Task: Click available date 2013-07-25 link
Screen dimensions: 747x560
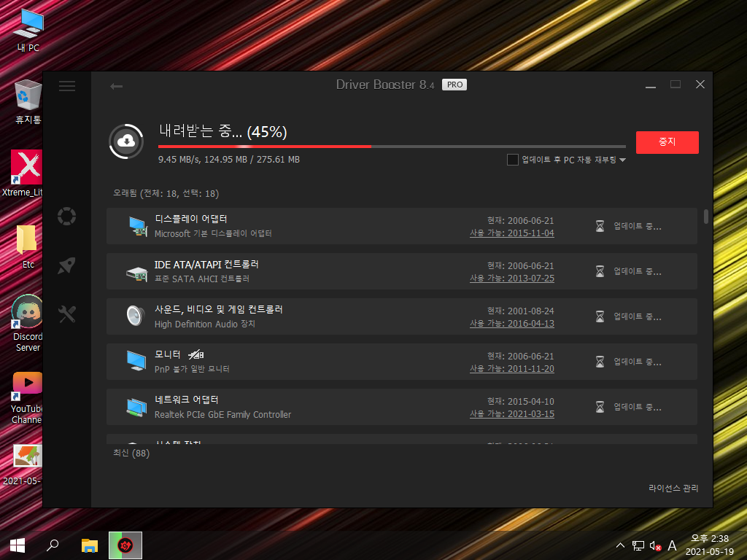Action: (511, 278)
